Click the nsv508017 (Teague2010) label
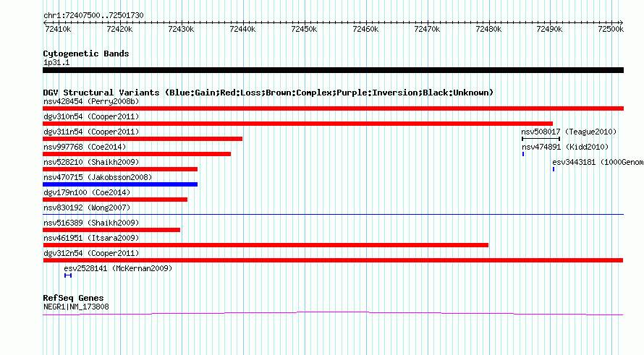Viewport: 644px width, 355px height. coord(569,132)
